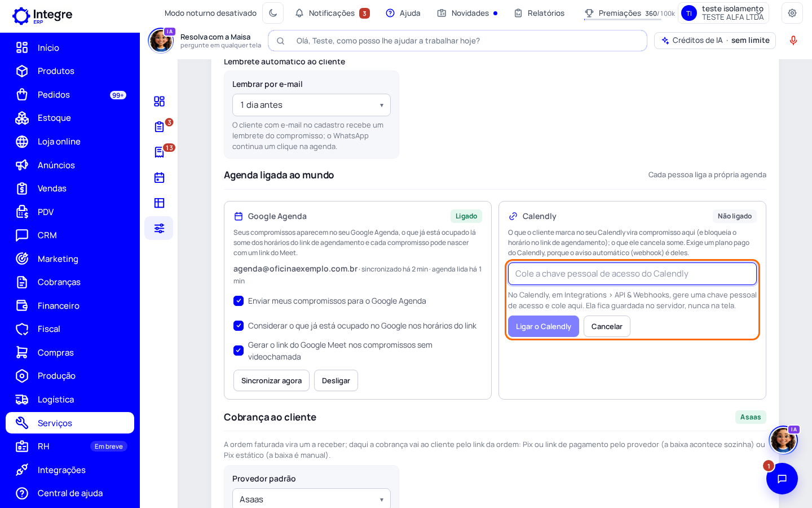
Task: Click the Maisa assistant search field
Action: (x=457, y=41)
